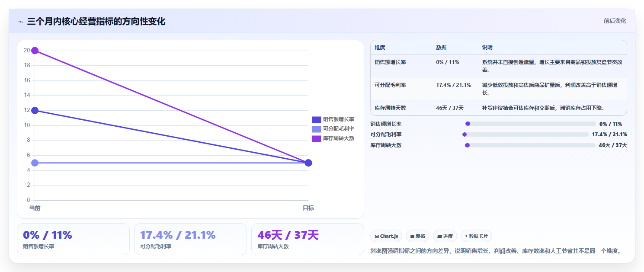Screen dimensions: 644x272
Task: Click the explanation starting with 系统并未直接创造流量
Action: 552,66
